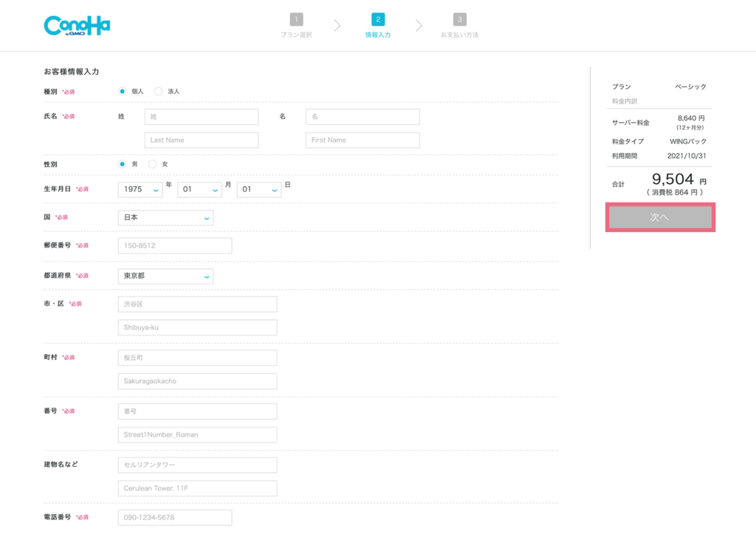Open birth month dropdown
756x549 pixels.
[x=199, y=190]
